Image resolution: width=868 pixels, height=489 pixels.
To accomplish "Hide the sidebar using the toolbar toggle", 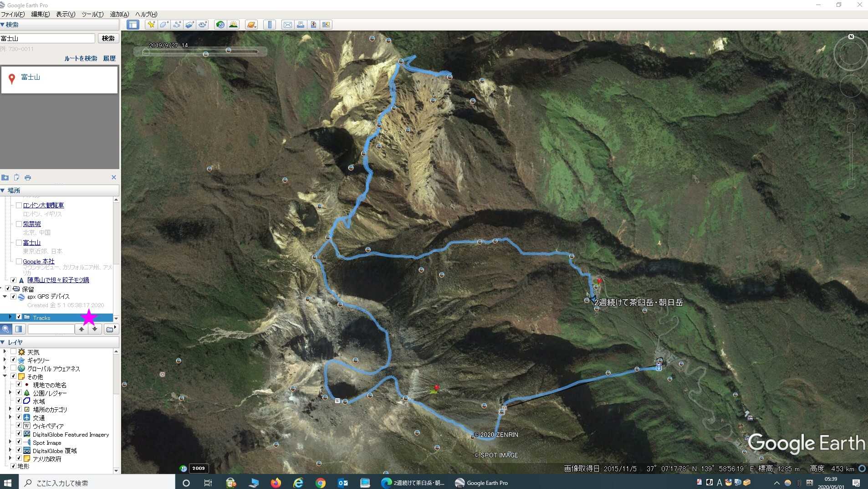I will pos(133,25).
